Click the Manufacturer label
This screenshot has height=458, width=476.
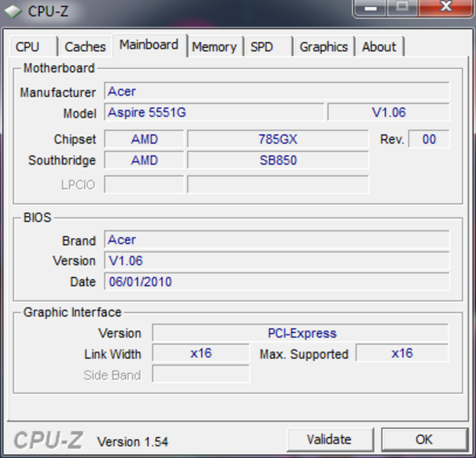click(57, 92)
